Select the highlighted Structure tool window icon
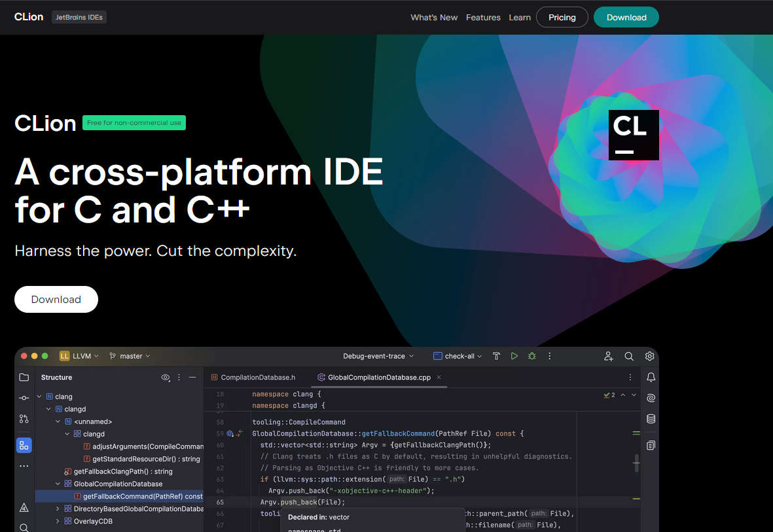The height and width of the screenshot is (532, 773). point(24,446)
